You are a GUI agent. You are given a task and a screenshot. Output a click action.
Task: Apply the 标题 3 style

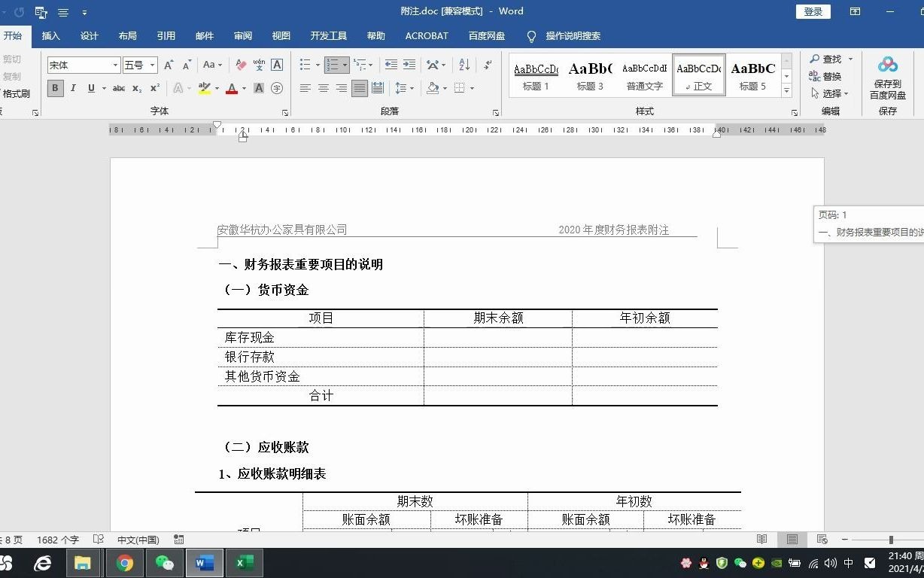(590, 75)
